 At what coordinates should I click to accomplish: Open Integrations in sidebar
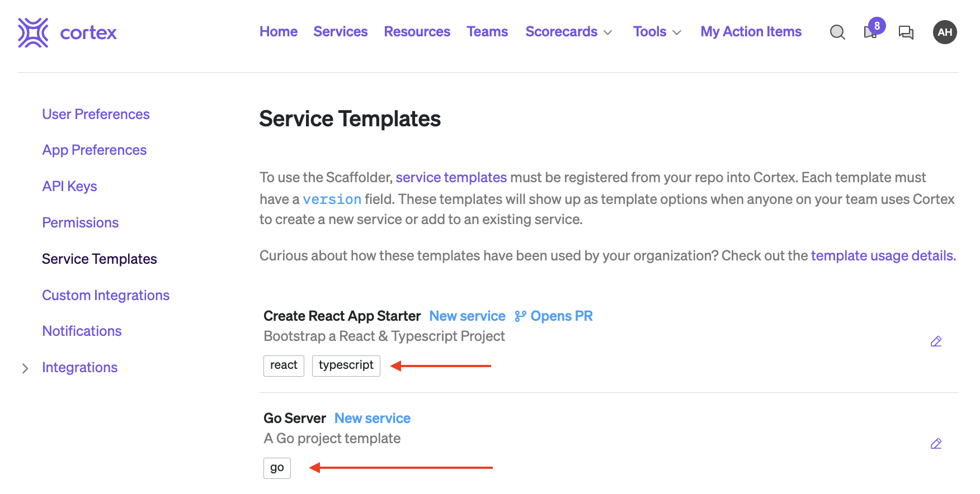(79, 368)
